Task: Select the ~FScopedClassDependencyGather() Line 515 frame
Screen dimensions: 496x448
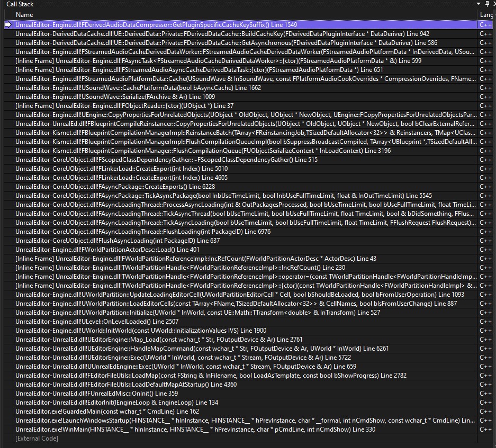Action: click(x=245, y=160)
